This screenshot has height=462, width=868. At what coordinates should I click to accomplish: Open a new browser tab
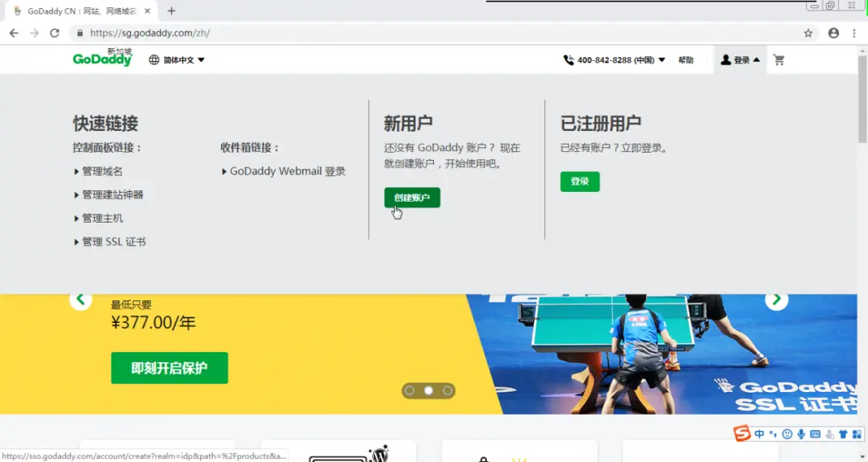pyautogui.click(x=172, y=11)
